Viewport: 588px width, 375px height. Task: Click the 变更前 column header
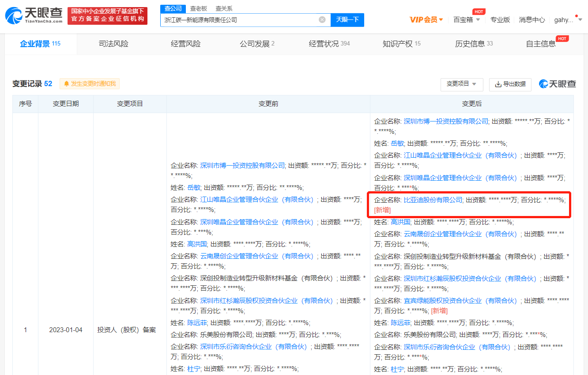click(268, 104)
